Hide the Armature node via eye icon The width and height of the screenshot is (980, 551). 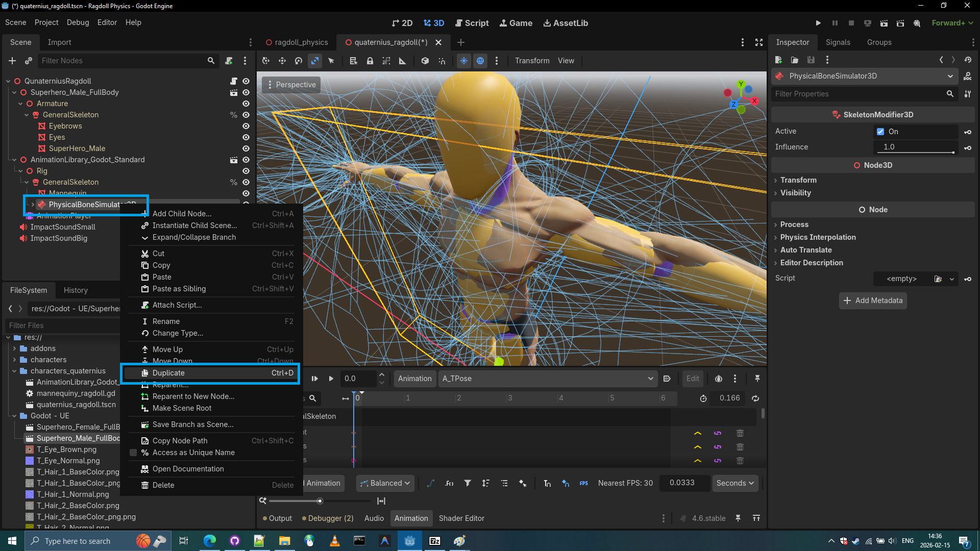click(246, 104)
